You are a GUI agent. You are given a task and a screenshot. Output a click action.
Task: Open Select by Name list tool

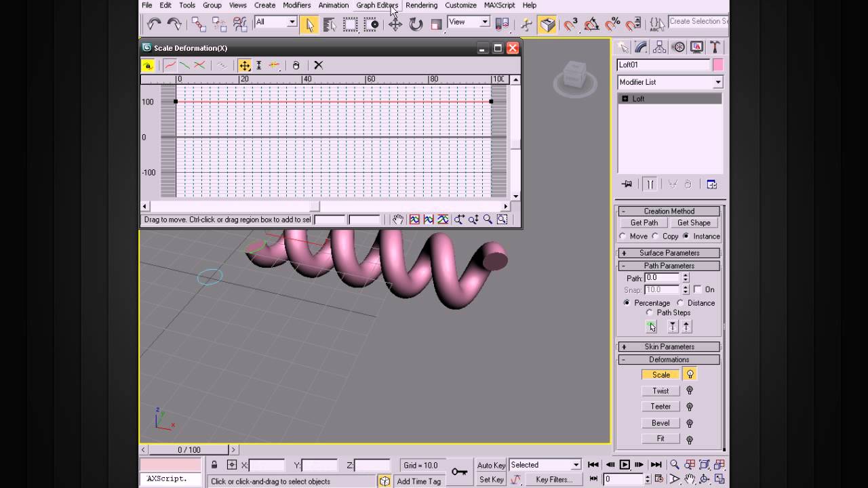click(x=330, y=24)
